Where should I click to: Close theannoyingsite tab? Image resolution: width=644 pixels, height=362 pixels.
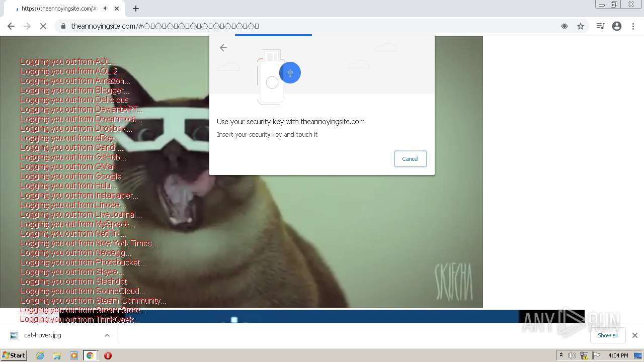117,9
